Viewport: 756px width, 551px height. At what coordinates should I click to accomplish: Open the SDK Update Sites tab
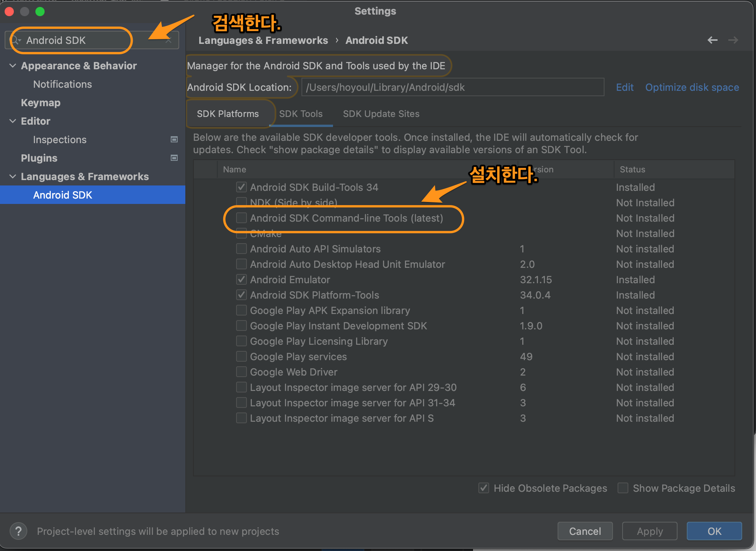click(x=381, y=114)
